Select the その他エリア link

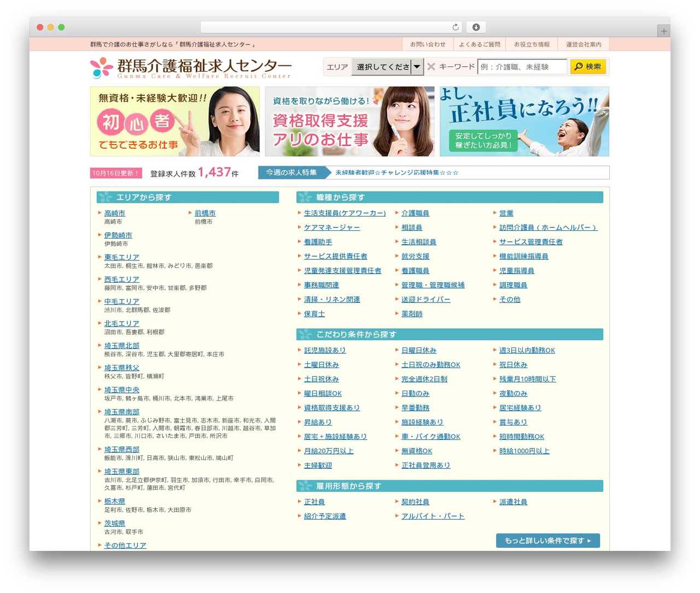[x=125, y=545]
